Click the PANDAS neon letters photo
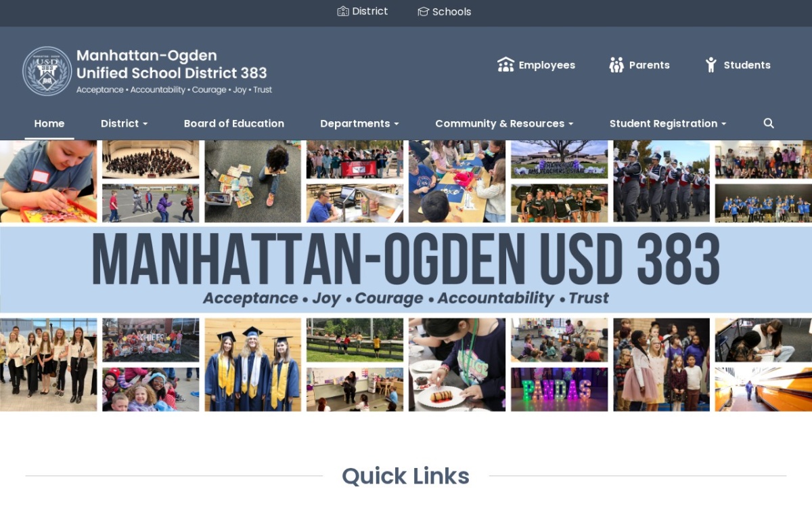The height and width of the screenshot is (508, 812). (x=559, y=389)
